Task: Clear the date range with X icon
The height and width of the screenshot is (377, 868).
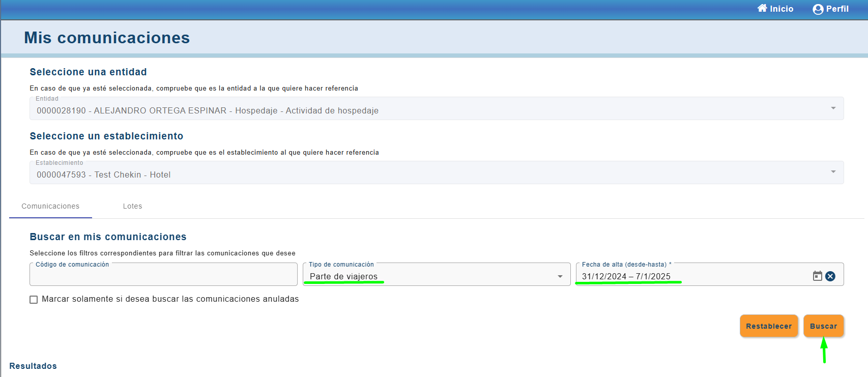Action: point(830,276)
